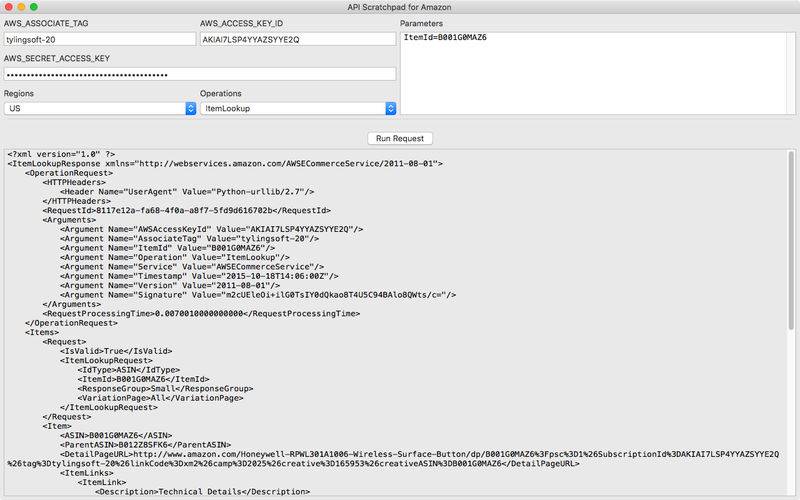The width and height of the screenshot is (800, 500).
Task: Click the response pane vertical scrollbar
Action: (x=791, y=240)
